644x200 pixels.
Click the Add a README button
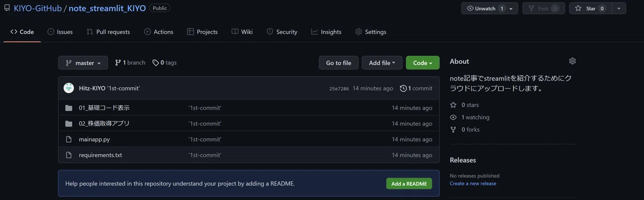coord(409,183)
